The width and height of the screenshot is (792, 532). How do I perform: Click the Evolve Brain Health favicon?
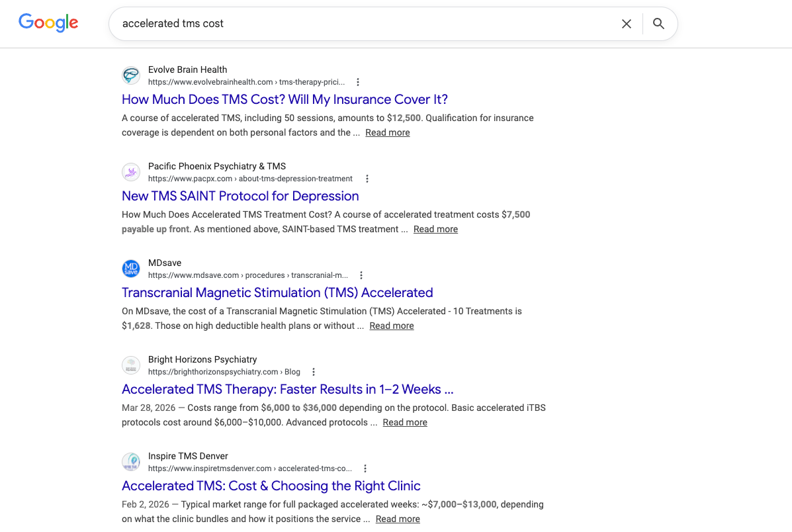[131, 75]
